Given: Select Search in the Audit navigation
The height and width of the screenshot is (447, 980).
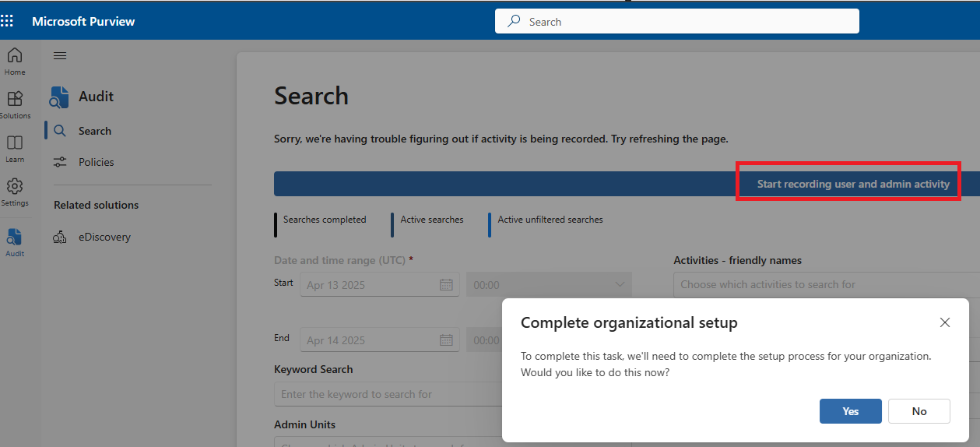Looking at the screenshot, I should tap(95, 131).
